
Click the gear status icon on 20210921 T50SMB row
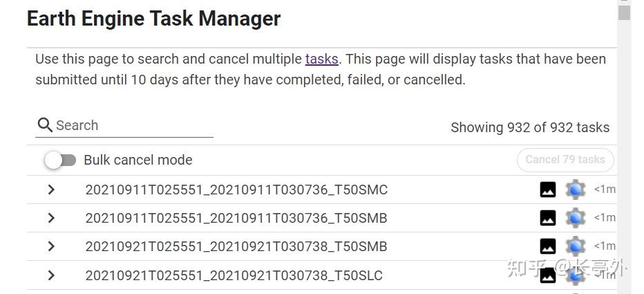575,246
